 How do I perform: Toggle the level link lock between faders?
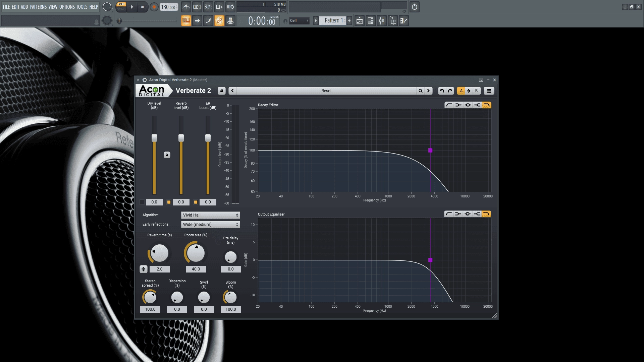click(x=167, y=155)
